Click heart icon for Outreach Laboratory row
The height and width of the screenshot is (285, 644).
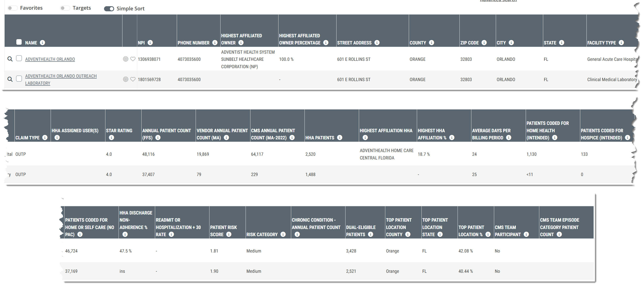click(x=133, y=79)
